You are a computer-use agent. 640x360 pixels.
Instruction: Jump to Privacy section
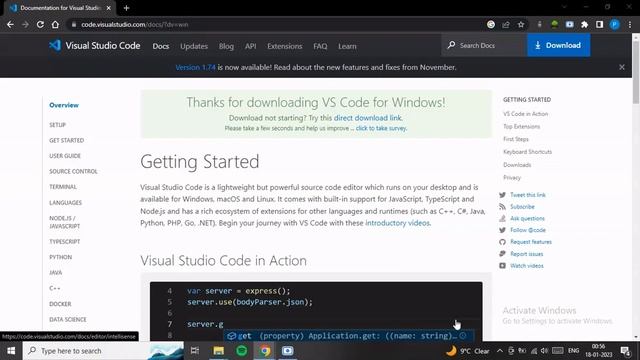coord(512,178)
